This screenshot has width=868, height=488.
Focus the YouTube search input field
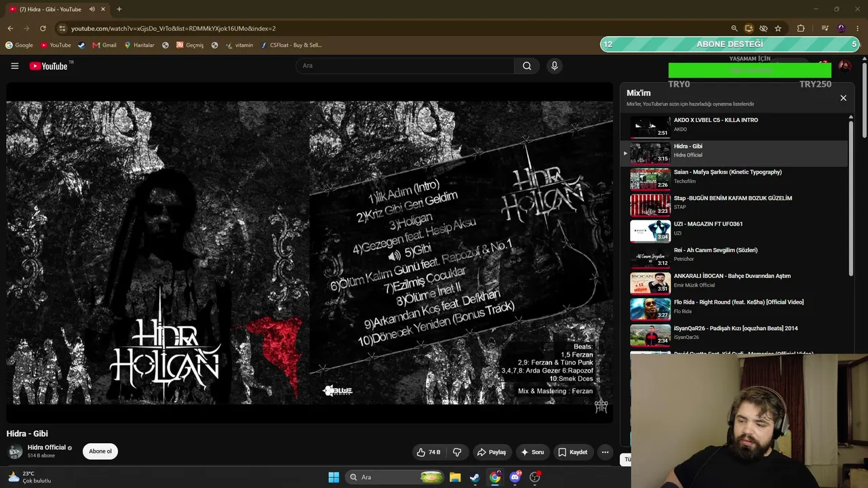(405, 66)
